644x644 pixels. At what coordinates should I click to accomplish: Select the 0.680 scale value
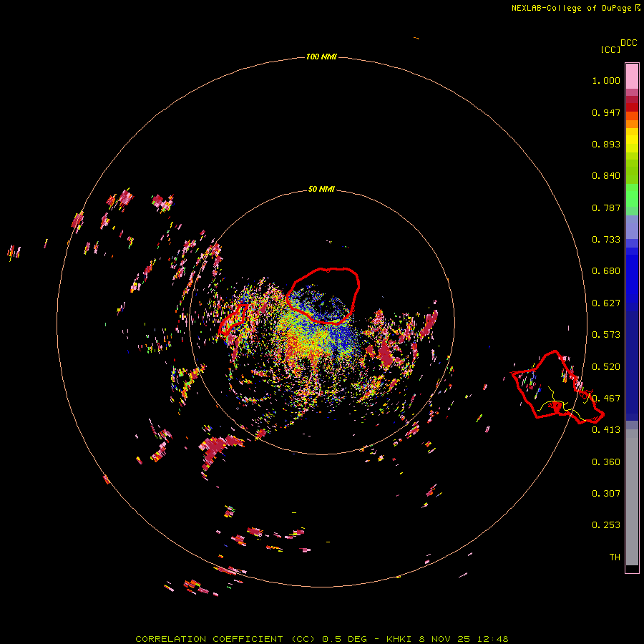(x=606, y=271)
